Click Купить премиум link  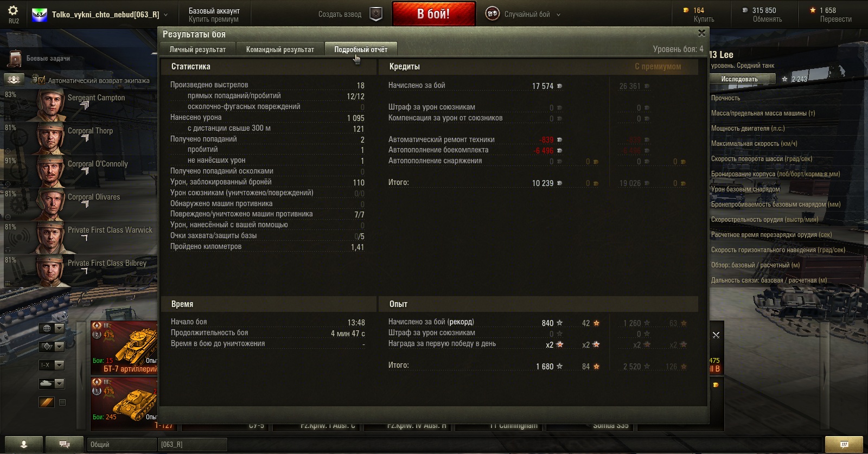tap(214, 19)
